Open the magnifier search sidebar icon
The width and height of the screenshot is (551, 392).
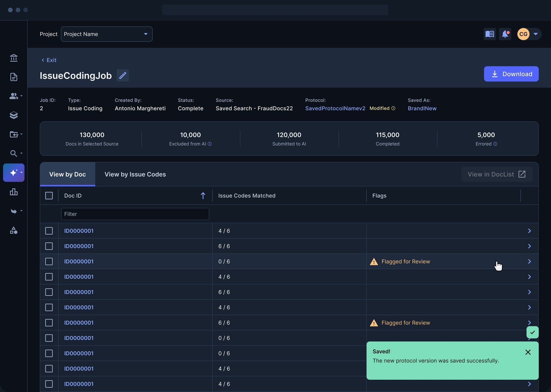[x=14, y=153]
